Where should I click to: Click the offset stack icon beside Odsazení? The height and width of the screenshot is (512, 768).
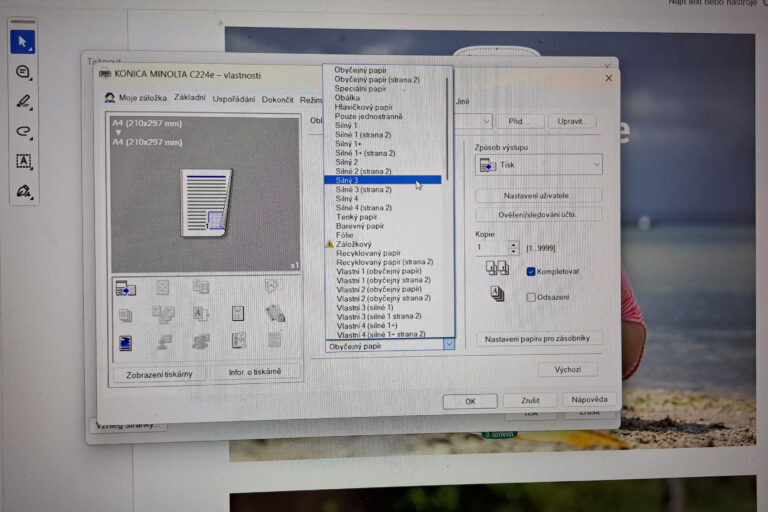(x=497, y=294)
